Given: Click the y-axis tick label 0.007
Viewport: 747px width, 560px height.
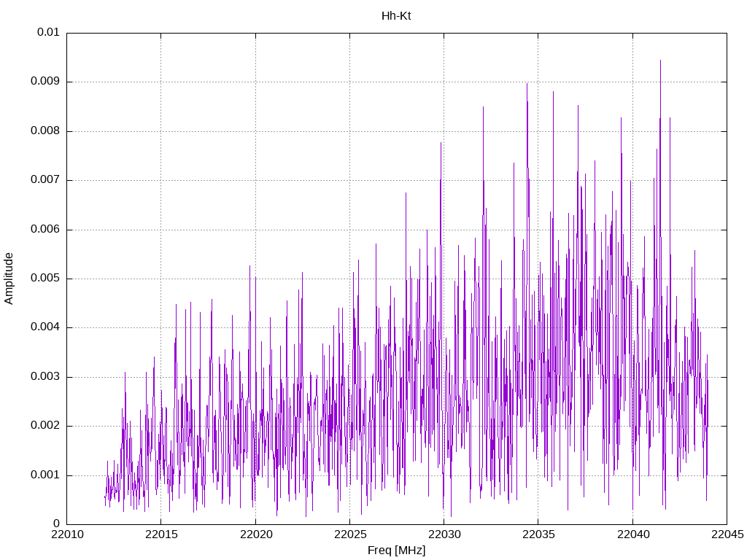Looking at the screenshot, I should [44, 180].
